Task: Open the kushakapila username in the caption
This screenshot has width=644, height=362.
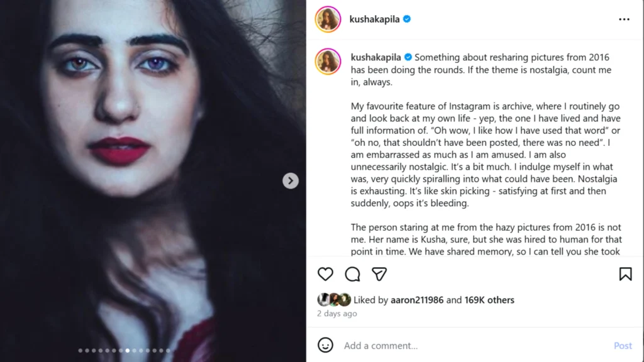Action: click(376, 57)
